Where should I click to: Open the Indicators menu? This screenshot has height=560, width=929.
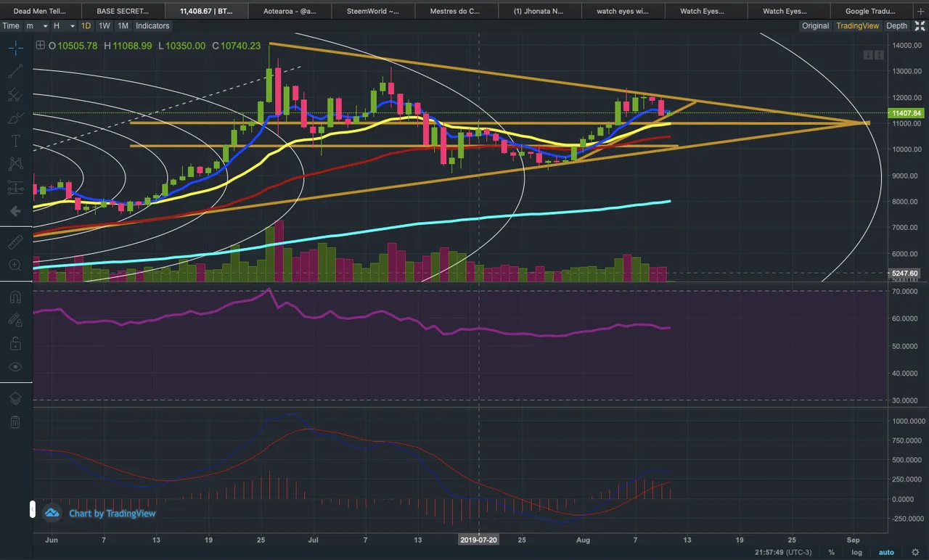152,25
